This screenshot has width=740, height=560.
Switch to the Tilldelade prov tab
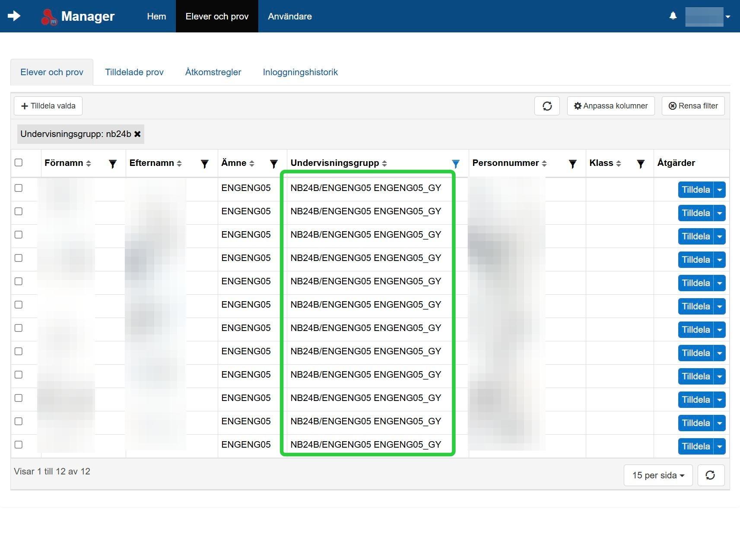[134, 72]
